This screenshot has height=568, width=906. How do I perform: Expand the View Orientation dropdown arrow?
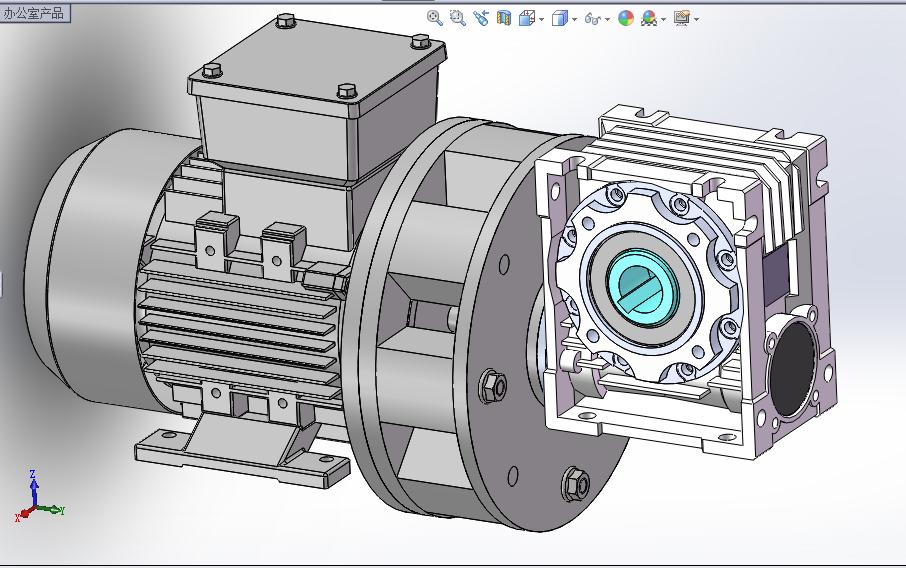point(541,19)
